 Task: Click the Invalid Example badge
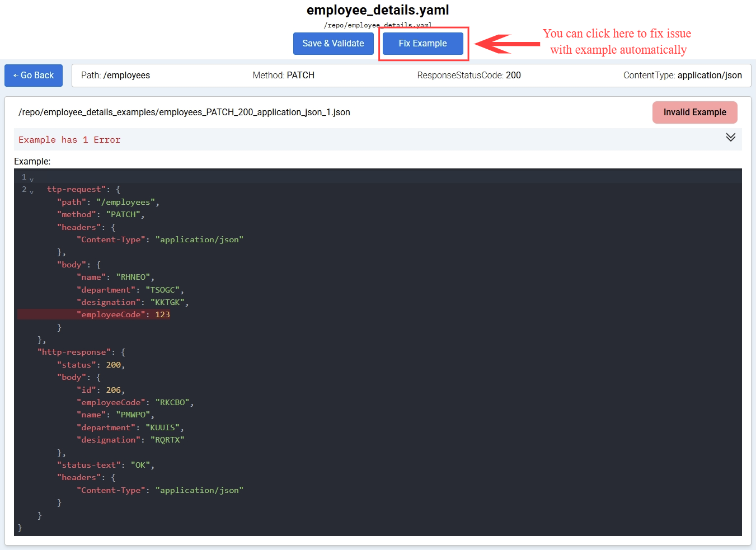pos(694,112)
